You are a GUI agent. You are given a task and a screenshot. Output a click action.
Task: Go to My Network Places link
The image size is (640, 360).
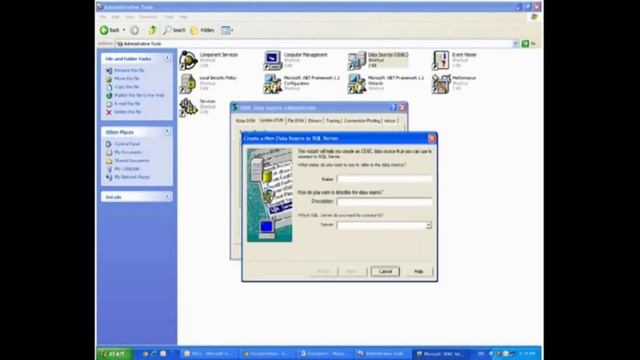pyautogui.click(x=132, y=177)
